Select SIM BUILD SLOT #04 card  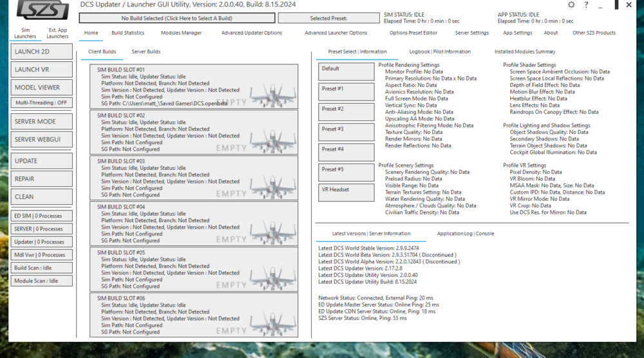tap(194, 223)
